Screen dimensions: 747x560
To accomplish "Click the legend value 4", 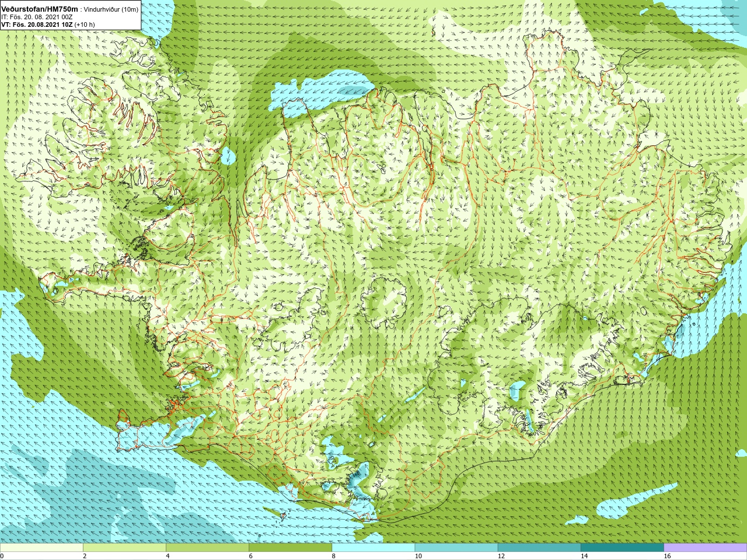I will 167,556.
